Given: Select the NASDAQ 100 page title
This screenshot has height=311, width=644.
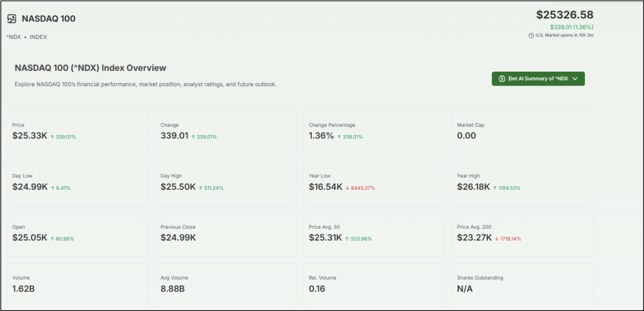Looking at the screenshot, I should [48, 19].
